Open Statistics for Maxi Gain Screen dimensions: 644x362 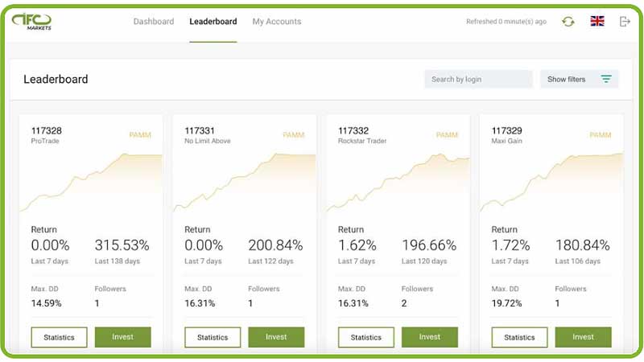[x=519, y=337]
